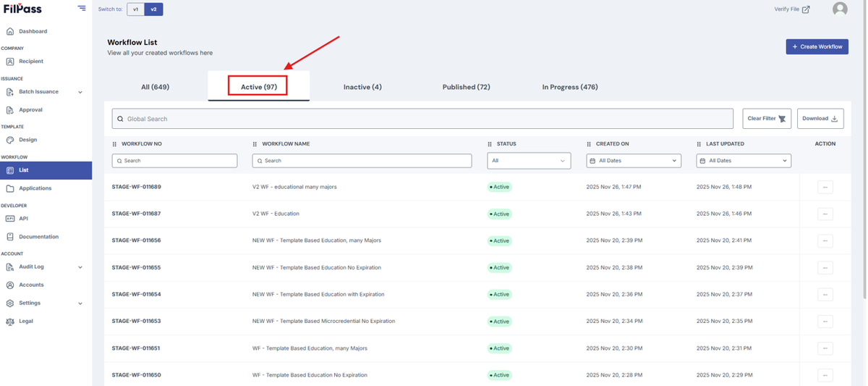Go to the Dashboard page
The width and height of the screenshot is (868, 386).
point(33,31)
